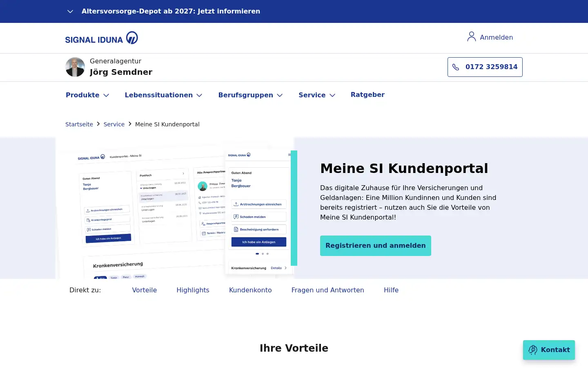Jump to the Kundenkonto section
Viewport: 588px width, 368px height.
point(250,290)
